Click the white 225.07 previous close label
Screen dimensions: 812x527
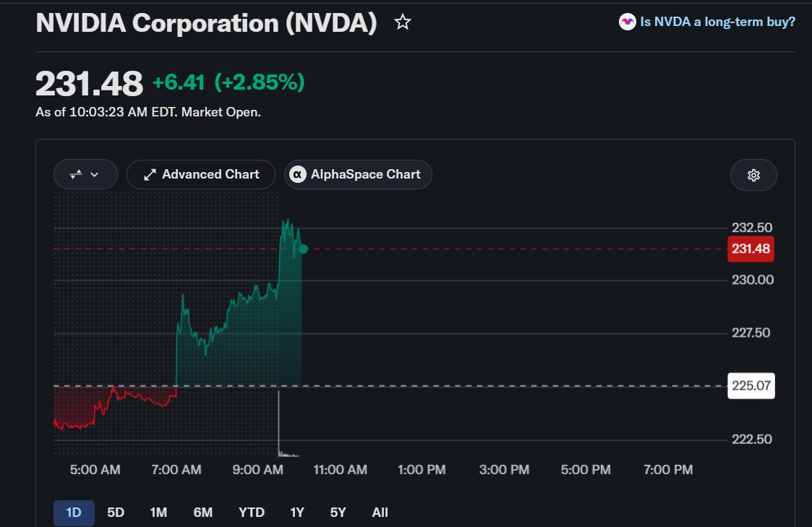tap(751, 386)
